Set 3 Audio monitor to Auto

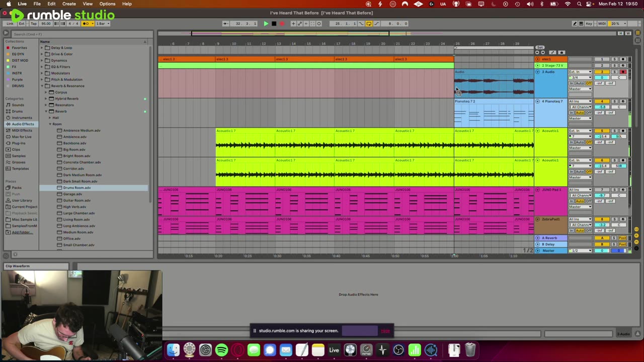[580, 83]
